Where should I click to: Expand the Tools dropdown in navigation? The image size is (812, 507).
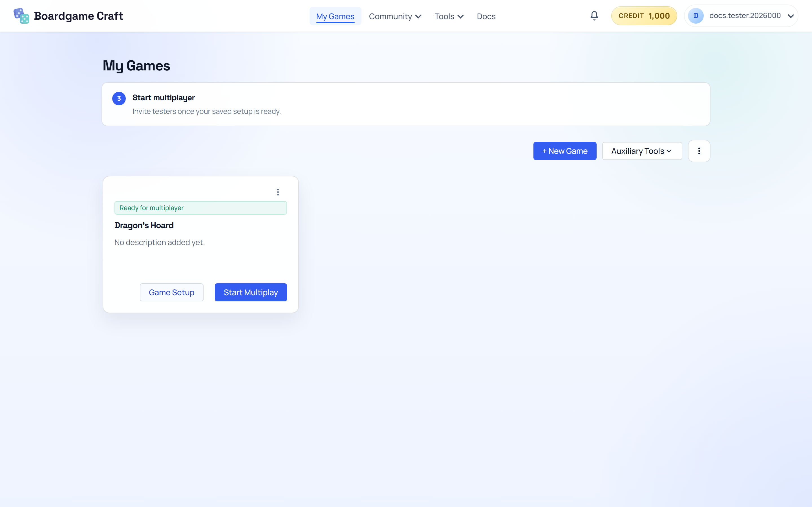tap(449, 16)
